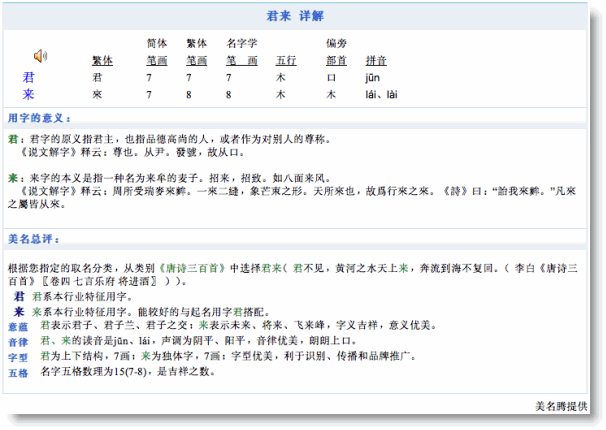606x430 pixels.
Task: Play pronunciation with the speaker icon
Action: click(x=40, y=55)
